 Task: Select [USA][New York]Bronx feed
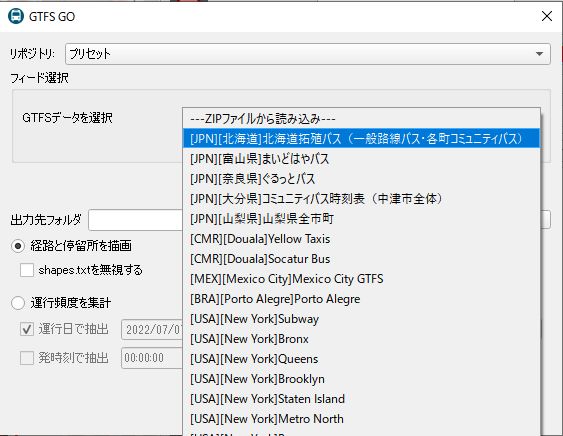tap(361, 339)
